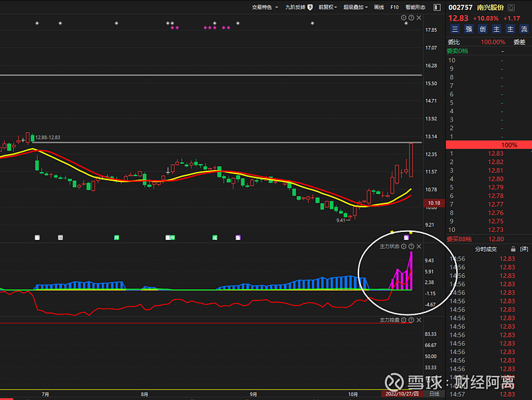Open settings icon of 主力控盘 indicator
532x400 pixels.
[x=404, y=320]
